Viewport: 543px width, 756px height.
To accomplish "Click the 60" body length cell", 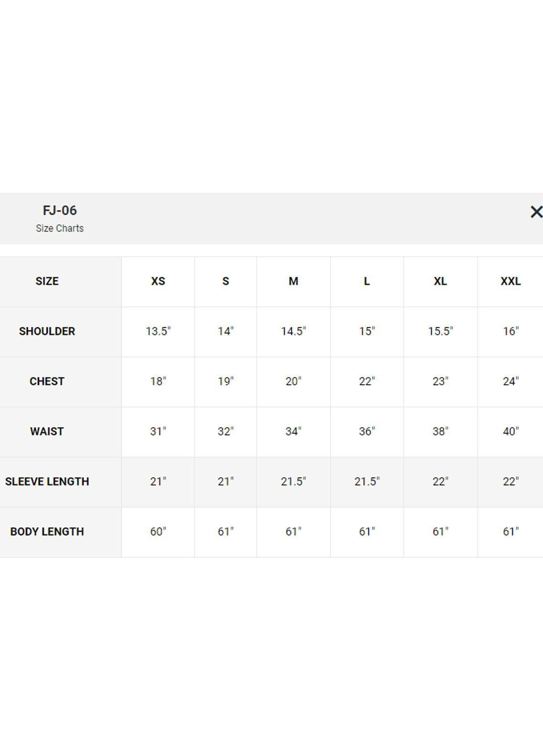I will [158, 532].
